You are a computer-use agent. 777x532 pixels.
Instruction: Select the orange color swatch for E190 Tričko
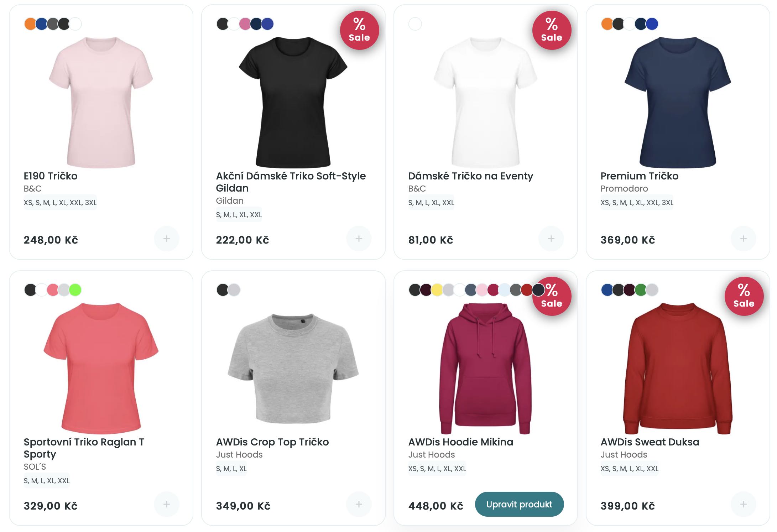(30, 24)
